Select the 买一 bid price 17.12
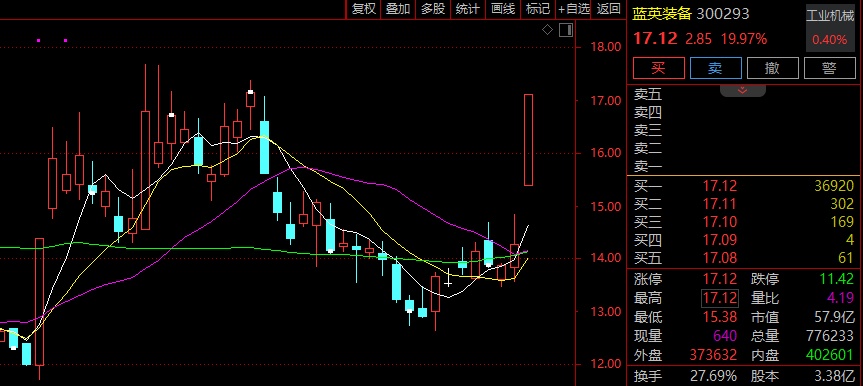The width and height of the screenshot is (863, 386). [720, 186]
